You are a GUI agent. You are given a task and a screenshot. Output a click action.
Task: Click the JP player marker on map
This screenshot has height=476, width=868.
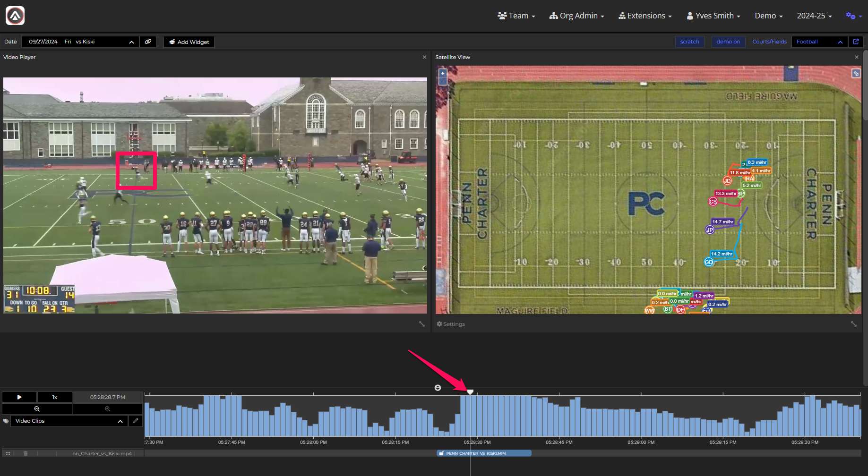(710, 229)
